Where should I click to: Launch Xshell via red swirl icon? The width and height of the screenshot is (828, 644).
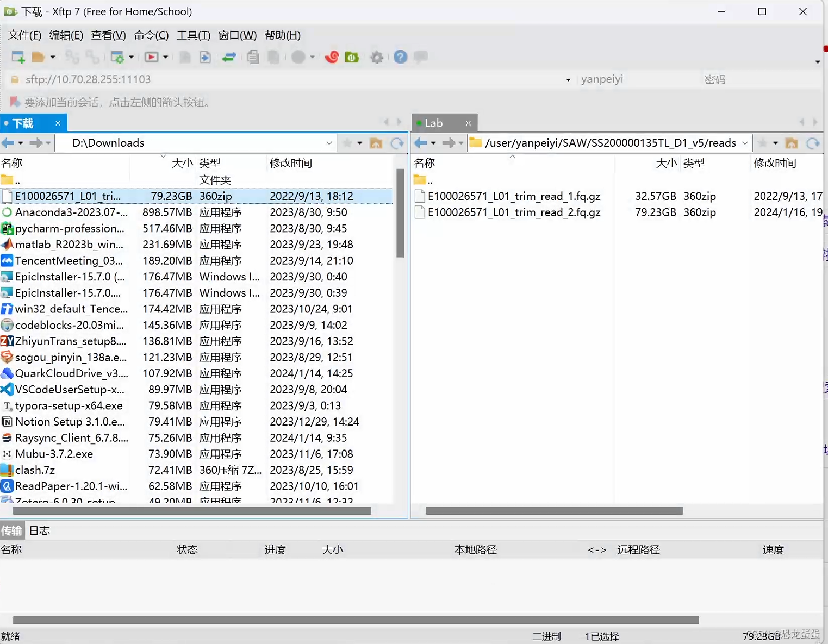tap(332, 57)
